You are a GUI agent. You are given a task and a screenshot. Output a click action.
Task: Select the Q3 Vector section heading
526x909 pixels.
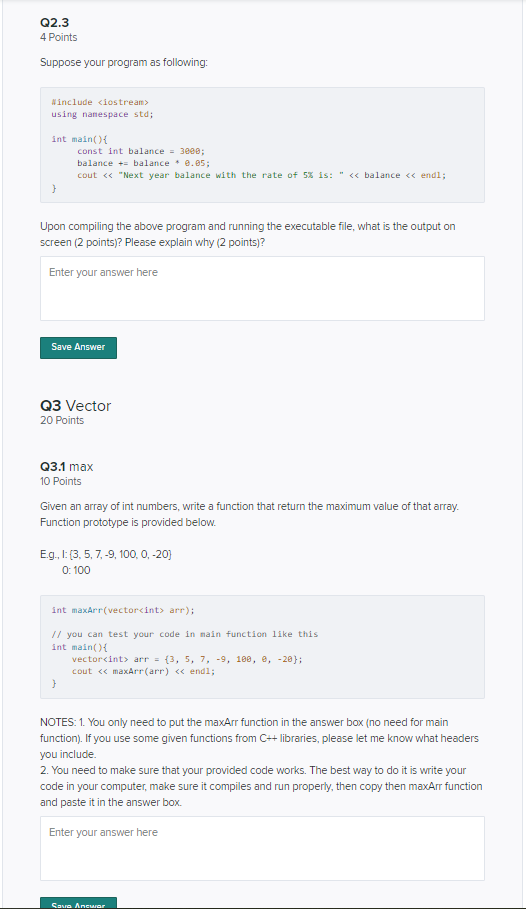[75, 405]
